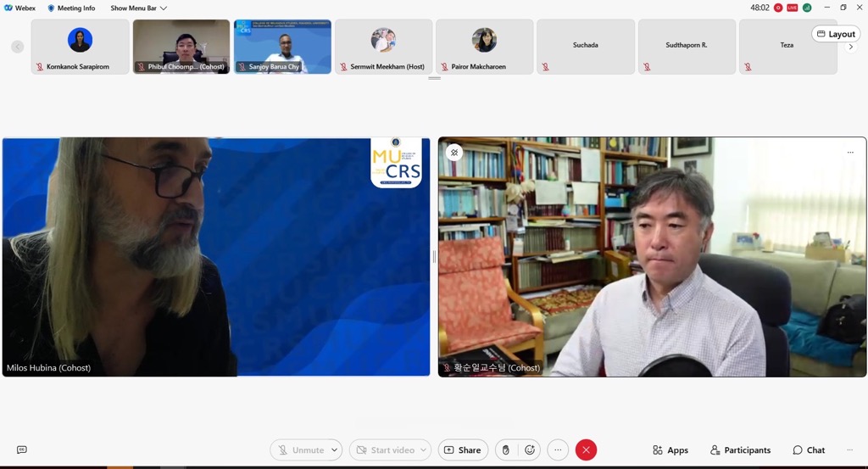Open the Apps panel
The image size is (868, 469).
670,450
